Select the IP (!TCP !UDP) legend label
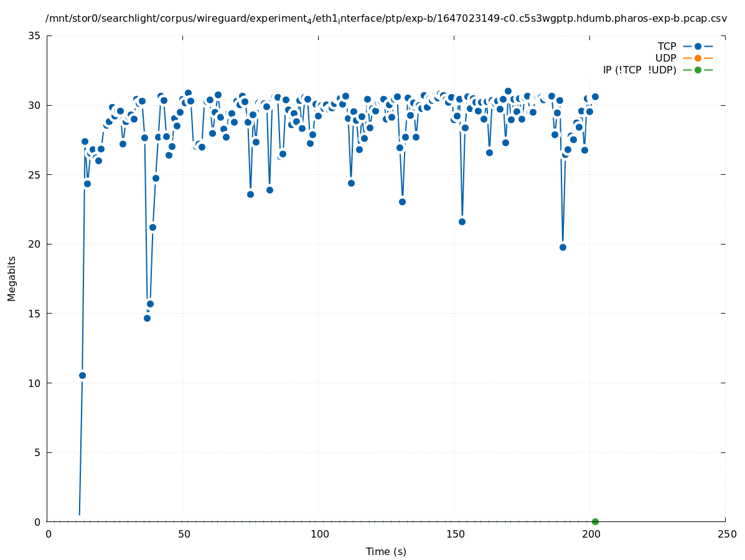This screenshot has height=560, width=745. [639, 70]
